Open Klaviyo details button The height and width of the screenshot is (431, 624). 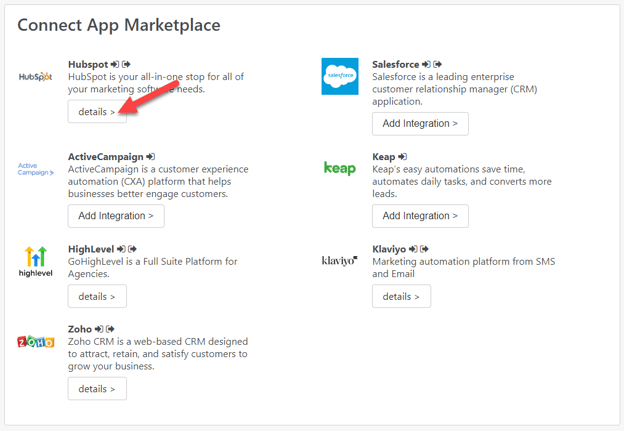pyautogui.click(x=401, y=296)
